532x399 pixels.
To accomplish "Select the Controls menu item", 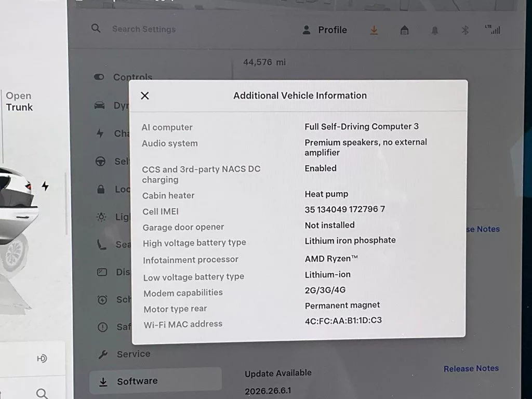I will point(124,77).
